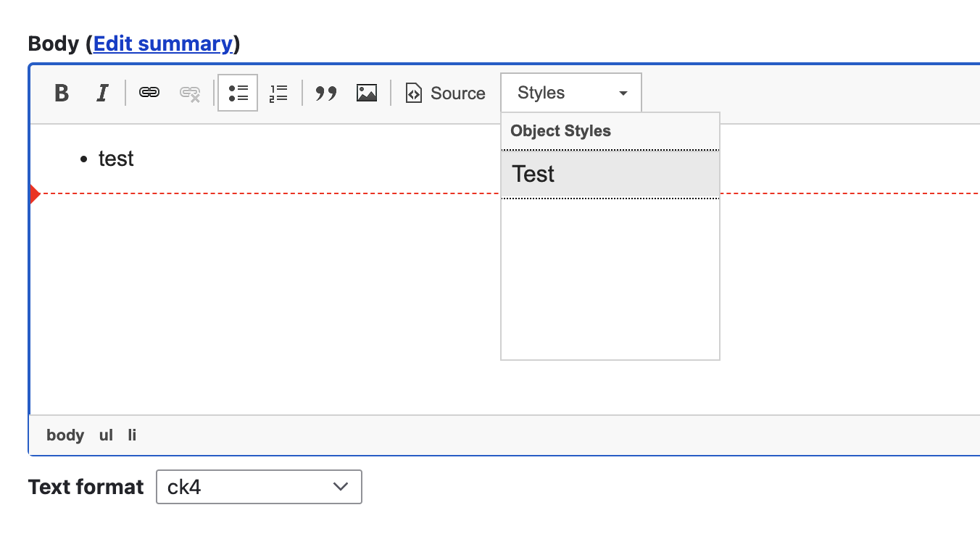Click the Object Styles group header

(560, 131)
